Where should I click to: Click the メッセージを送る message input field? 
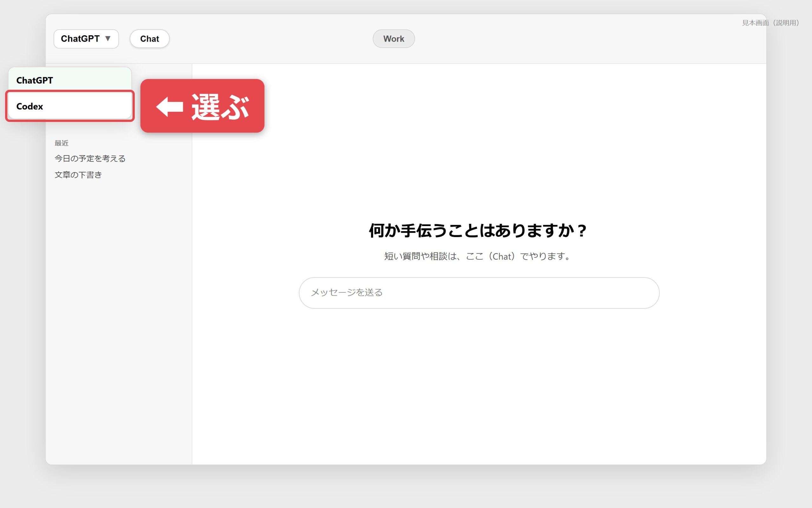(479, 293)
